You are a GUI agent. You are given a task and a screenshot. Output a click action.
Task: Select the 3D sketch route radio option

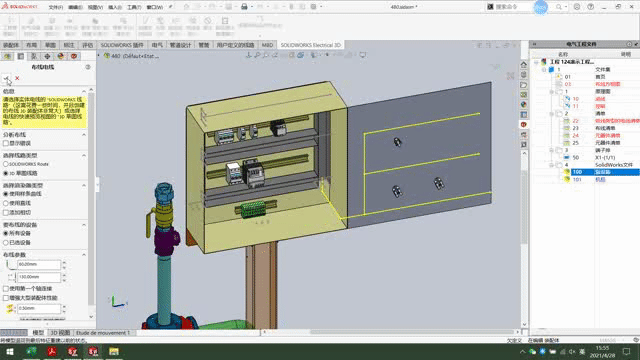point(6,173)
